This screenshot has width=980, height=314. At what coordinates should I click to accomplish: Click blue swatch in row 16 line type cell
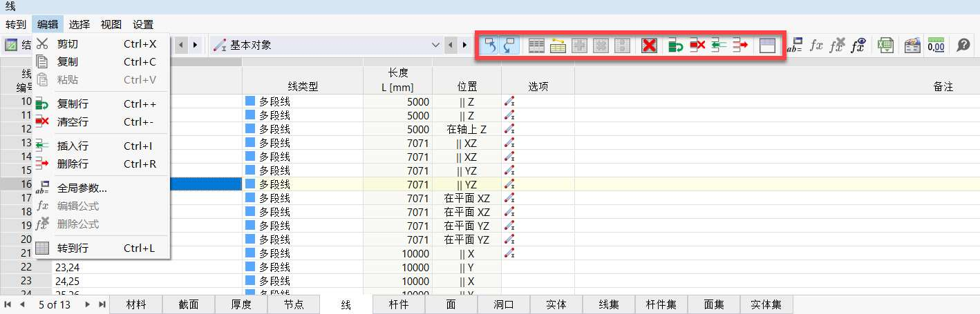coord(250,184)
